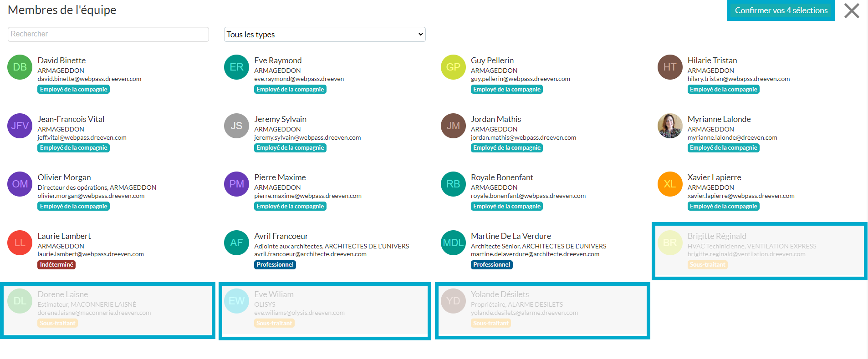Click Hilarie Tristan's brown HT avatar
Viewport: 868px width, 359px height.
(x=669, y=67)
